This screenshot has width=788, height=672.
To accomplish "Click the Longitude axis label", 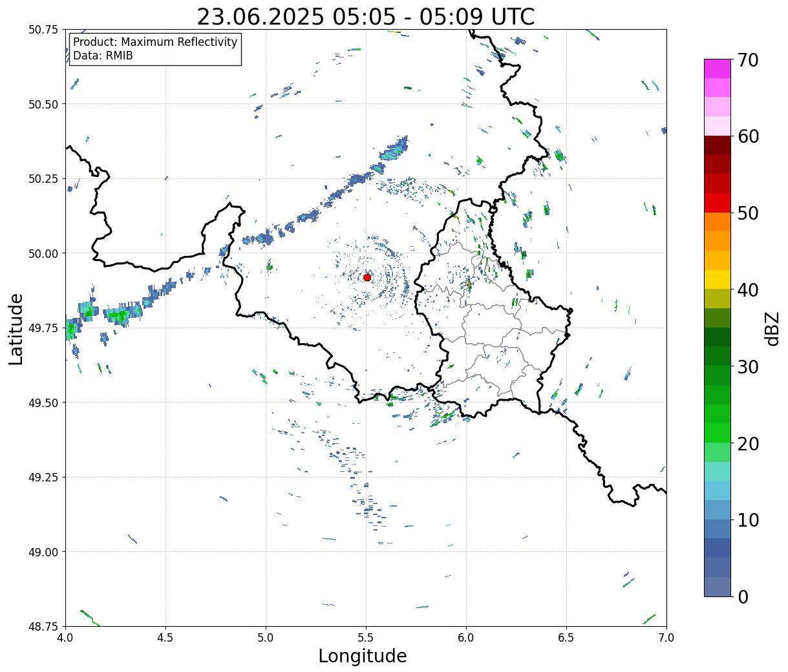I will (363, 656).
